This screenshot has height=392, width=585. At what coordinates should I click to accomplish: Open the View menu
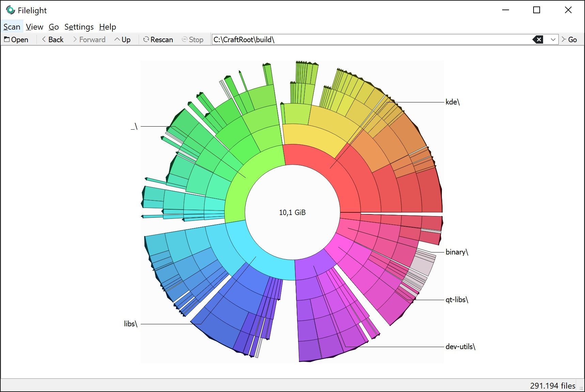(x=34, y=27)
